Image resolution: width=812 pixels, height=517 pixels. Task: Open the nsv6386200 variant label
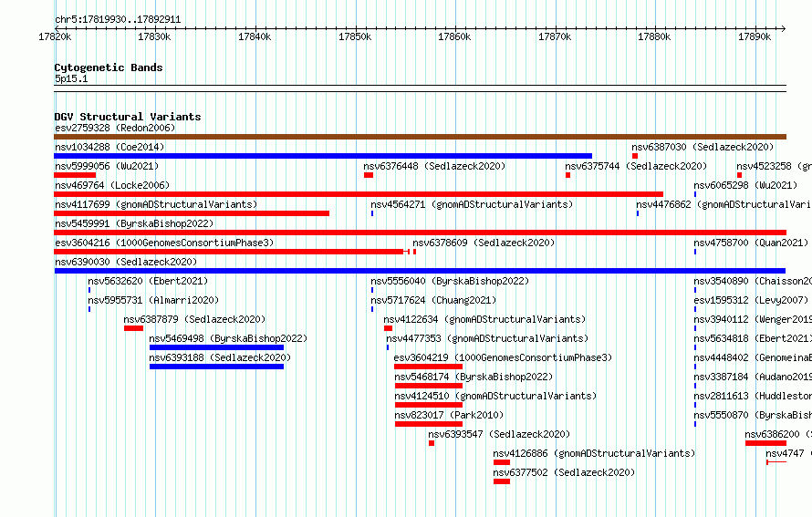(778, 434)
